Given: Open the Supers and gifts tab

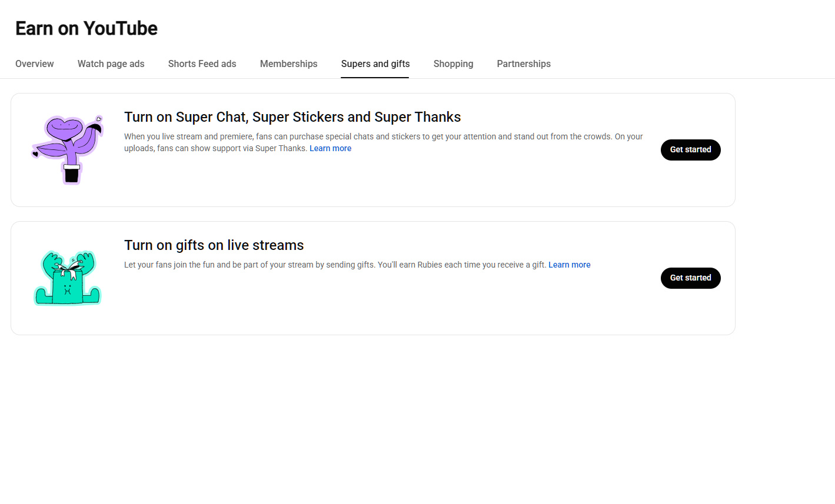Looking at the screenshot, I should click(375, 64).
